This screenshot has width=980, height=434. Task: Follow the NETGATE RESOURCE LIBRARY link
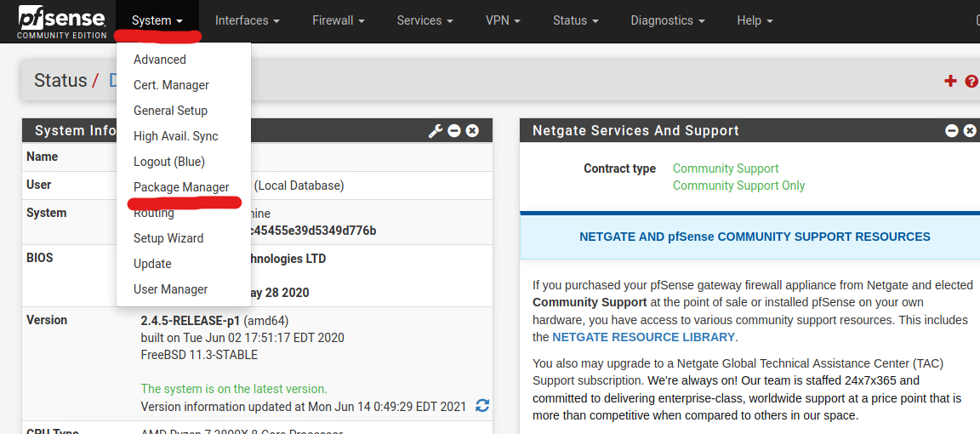[643, 337]
